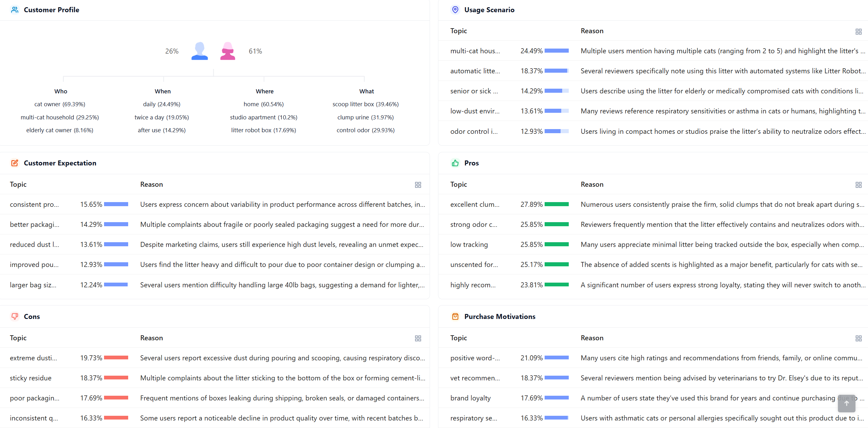Open grid view icon in Customer Expectation table
The height and width of the screenshot is (428, 868).
[x=418, y=185]
